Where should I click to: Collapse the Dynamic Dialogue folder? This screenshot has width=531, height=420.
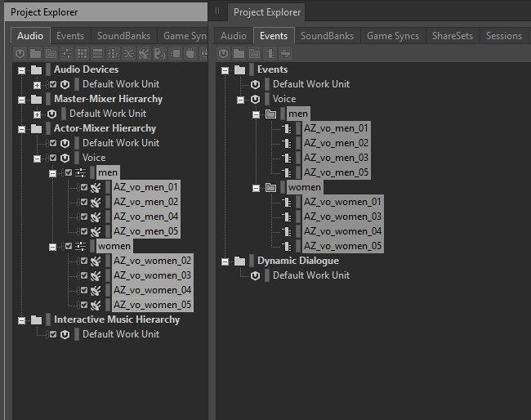pos(225,261)
